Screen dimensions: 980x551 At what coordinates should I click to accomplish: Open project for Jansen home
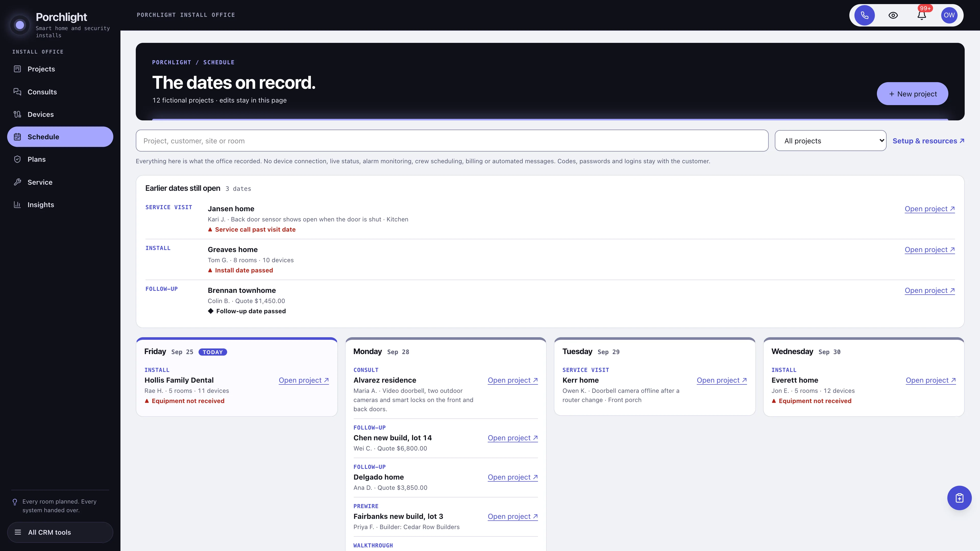(x=930, y=209)
